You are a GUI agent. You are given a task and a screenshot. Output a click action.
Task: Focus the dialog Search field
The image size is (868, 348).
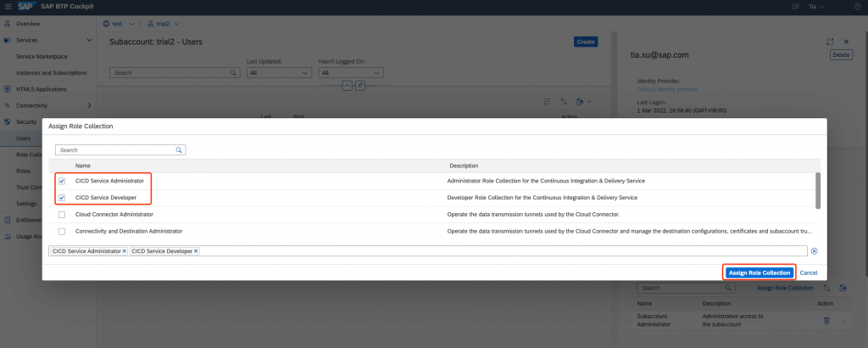pyautogui.click(x=120, y=149)
